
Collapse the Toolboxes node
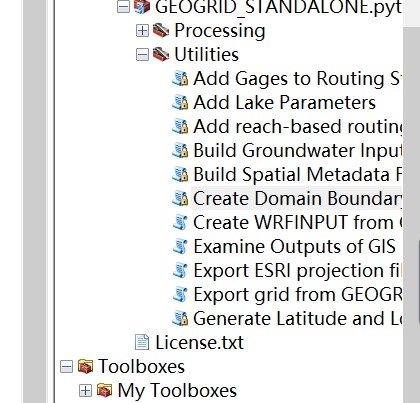click(x=66, y=367)
